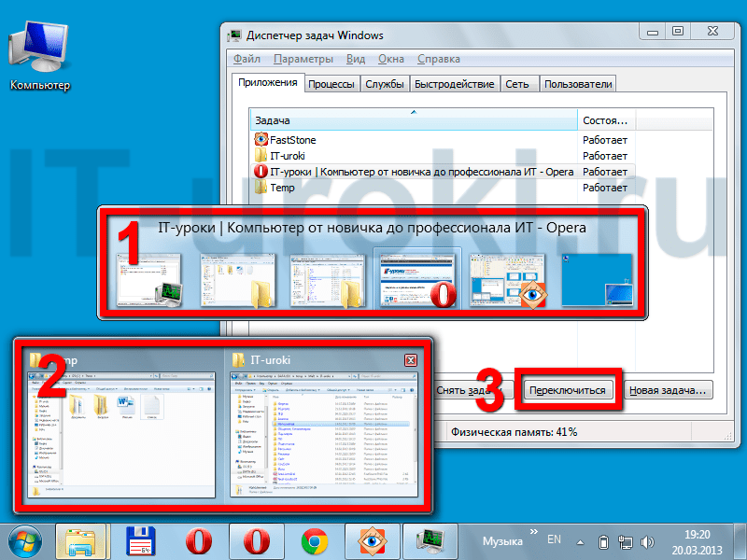Select the FastStone thumbnail in switcher
Image resolution: width=747 pixels, height=560 pixels.
(507, 279)
